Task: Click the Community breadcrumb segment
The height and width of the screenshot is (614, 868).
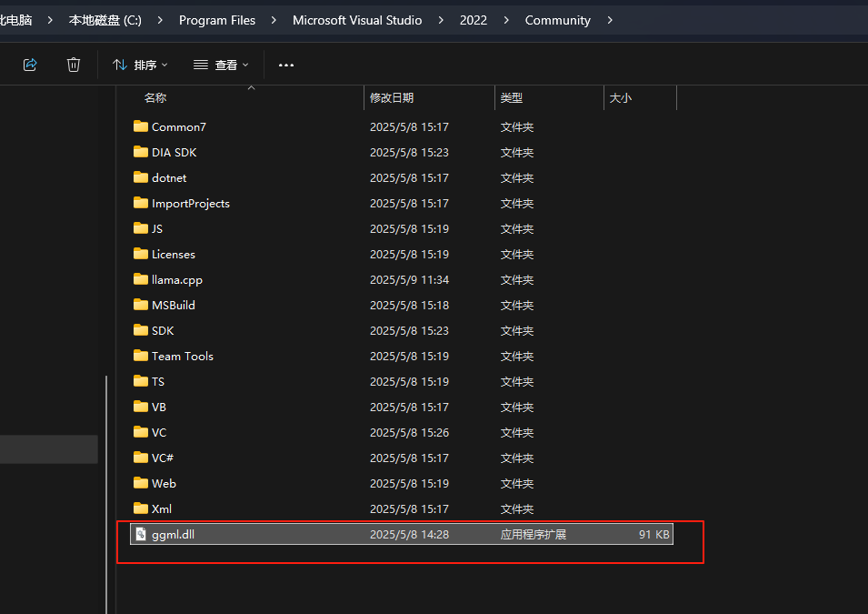Action: pyautogui.click(x=557, y=20)
